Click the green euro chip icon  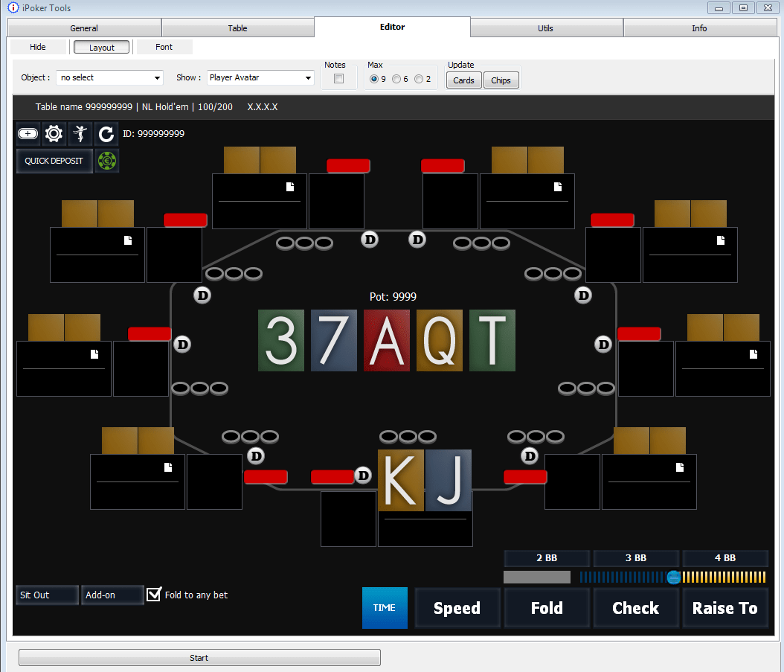coord(107,161)
